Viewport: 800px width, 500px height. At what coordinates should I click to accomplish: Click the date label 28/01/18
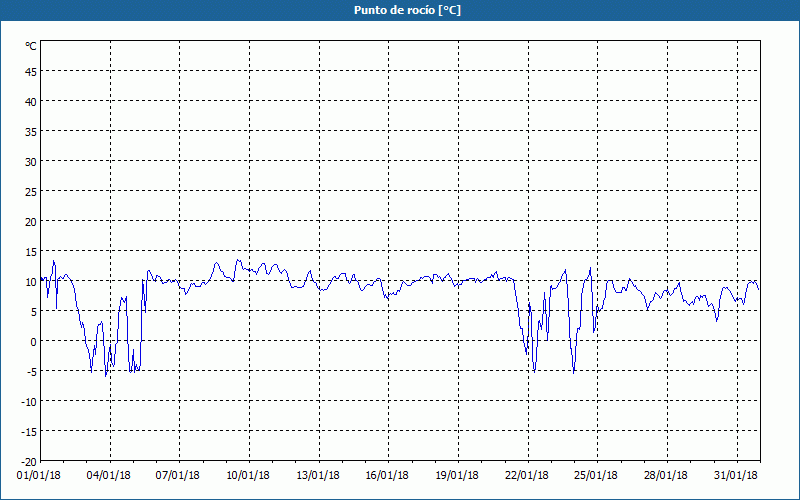tap(666, 476)
